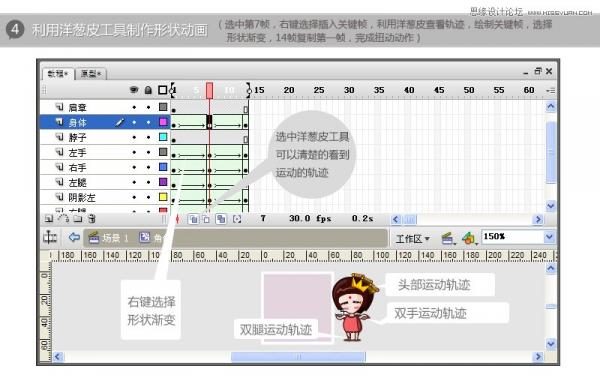The height and width of the screenshot is (375, 600).
Task: Toggle Edit Multiple Frames button
Action: (x=221, y=219)
